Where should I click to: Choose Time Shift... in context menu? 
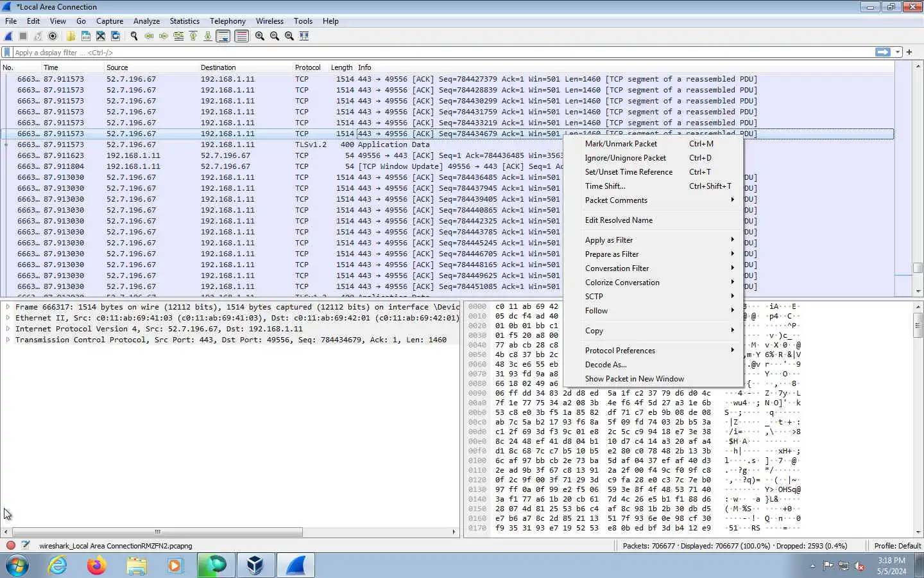654,186
